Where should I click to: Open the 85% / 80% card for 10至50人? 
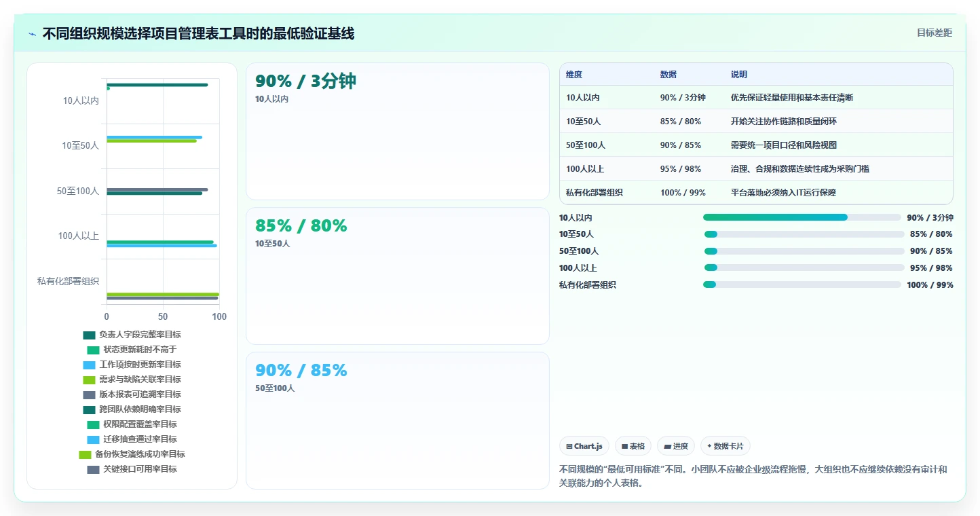click(398, 276)
